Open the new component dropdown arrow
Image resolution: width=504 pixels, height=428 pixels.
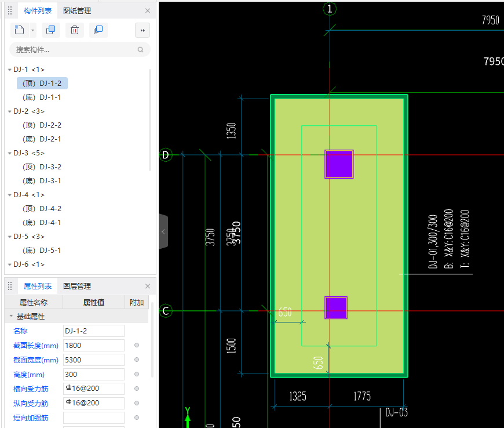(x=32, y=31)
